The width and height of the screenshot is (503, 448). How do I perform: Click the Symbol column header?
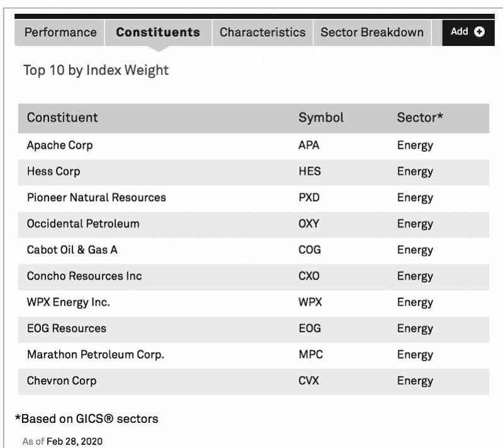pos(321,117)
